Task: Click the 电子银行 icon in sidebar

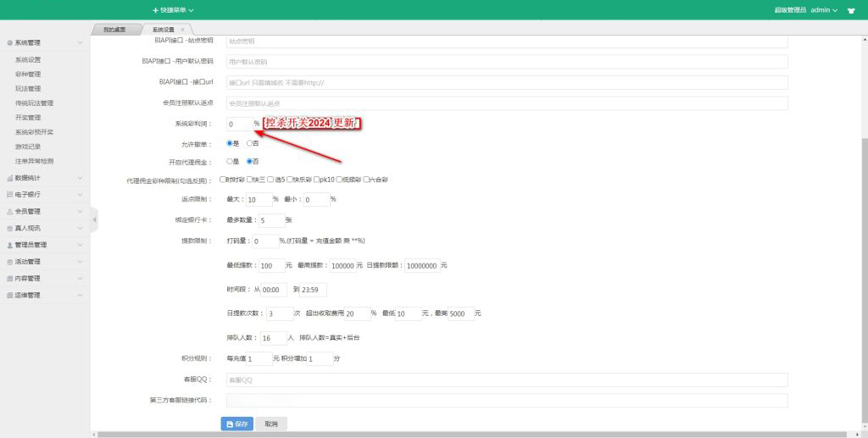Action: click(x=9, y=195)
